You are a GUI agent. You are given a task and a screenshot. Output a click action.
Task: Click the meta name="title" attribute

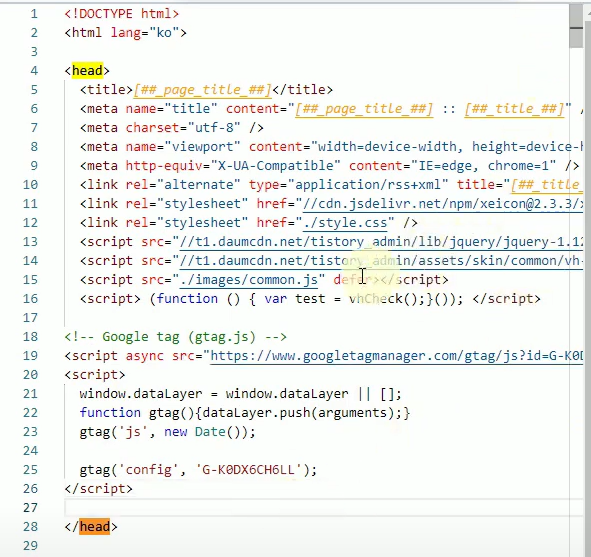click(171, 109)
